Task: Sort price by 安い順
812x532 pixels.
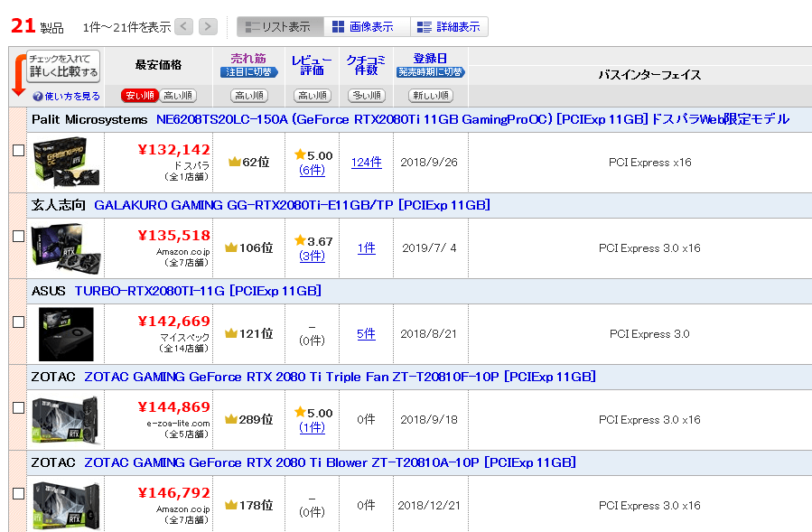Action: 140,96
